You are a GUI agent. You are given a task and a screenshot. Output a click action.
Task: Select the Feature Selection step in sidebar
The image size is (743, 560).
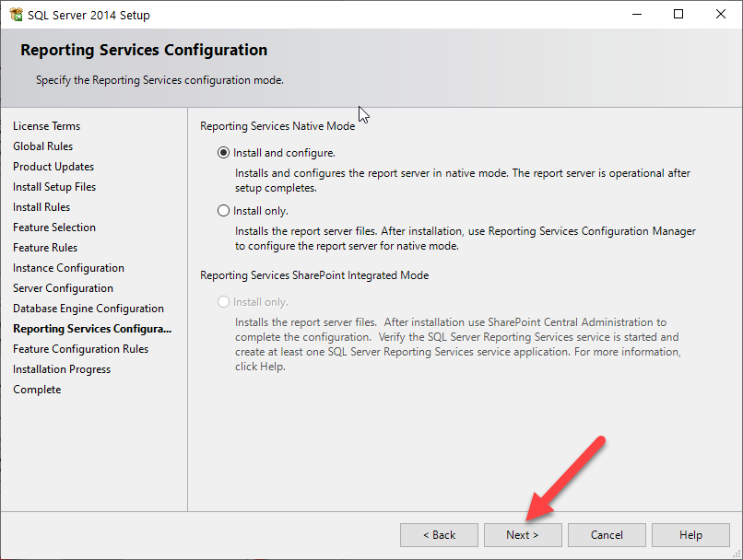tap(54, 227)
